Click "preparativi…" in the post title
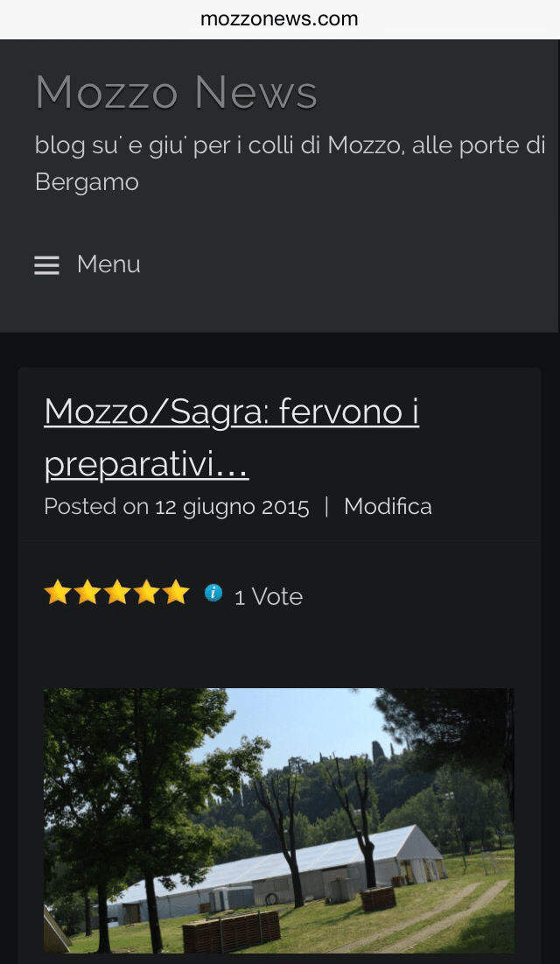This screenshot has height=964, width=560. point(146,464)
